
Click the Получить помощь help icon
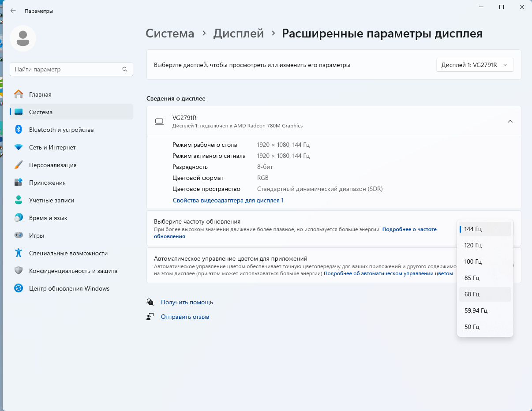[150, 302]
